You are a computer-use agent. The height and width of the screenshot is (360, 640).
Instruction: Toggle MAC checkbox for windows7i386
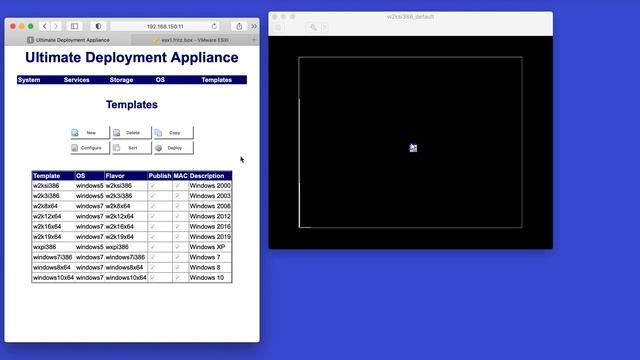coord(178,257)
